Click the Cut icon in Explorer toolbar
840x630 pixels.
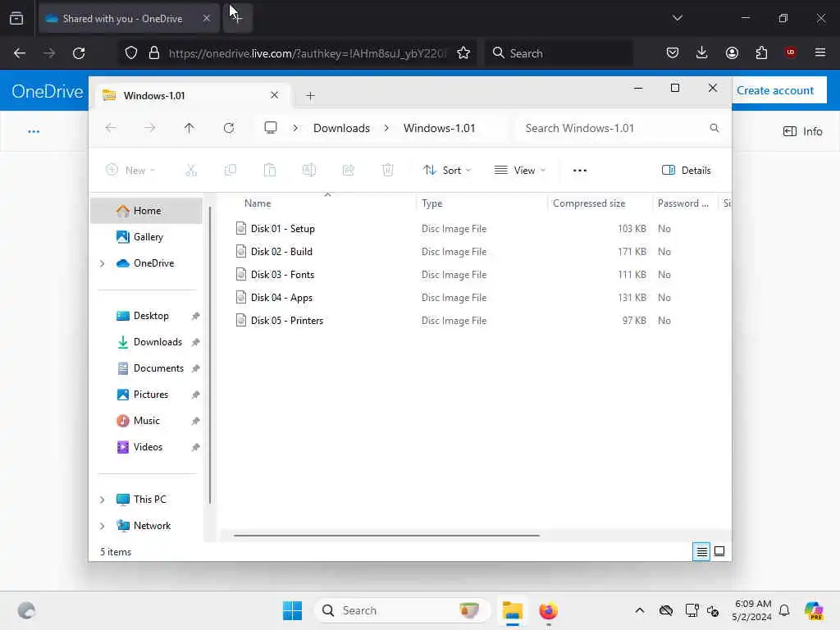[x=191, y=171]
